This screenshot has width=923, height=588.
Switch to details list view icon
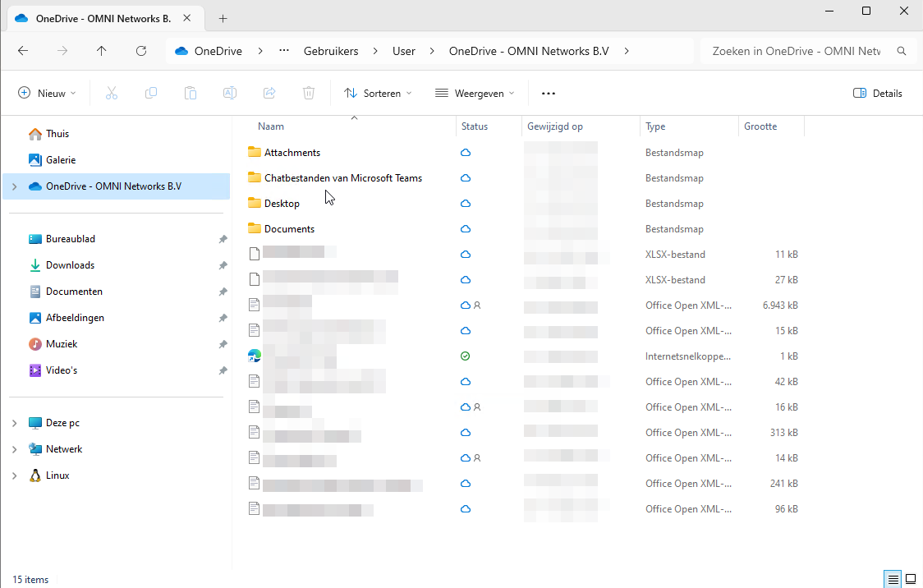893,579
